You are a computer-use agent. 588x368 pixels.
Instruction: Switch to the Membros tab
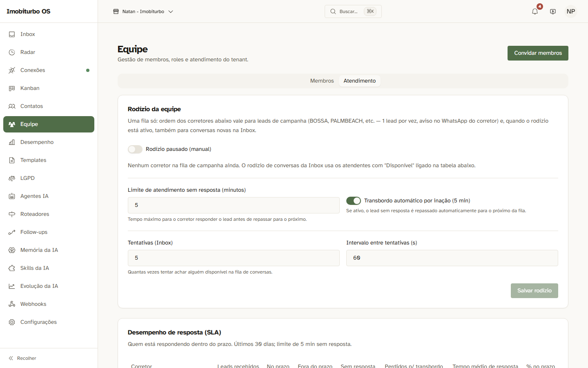(322, 81)
